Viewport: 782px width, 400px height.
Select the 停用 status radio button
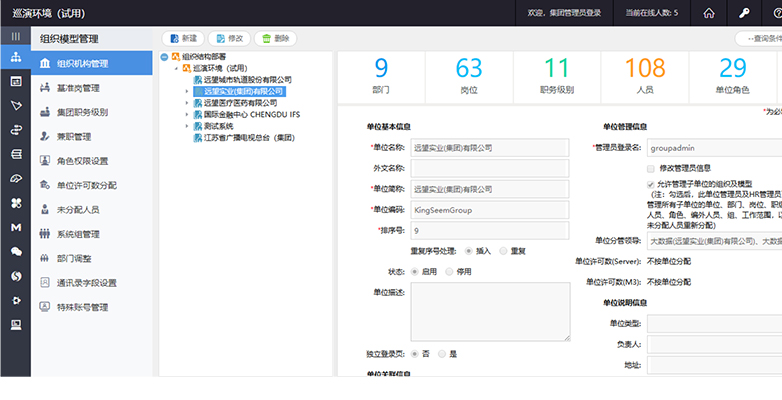(x=450, y=271)
